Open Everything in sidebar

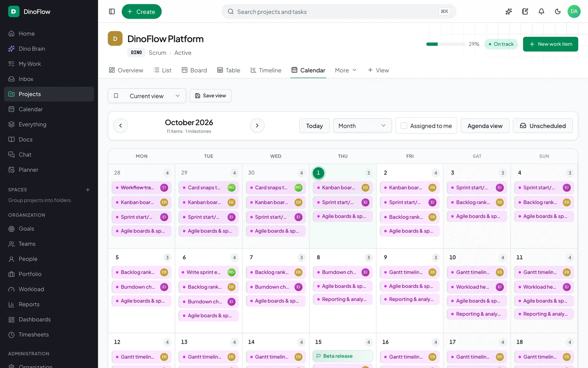click(x=49, y=124)
